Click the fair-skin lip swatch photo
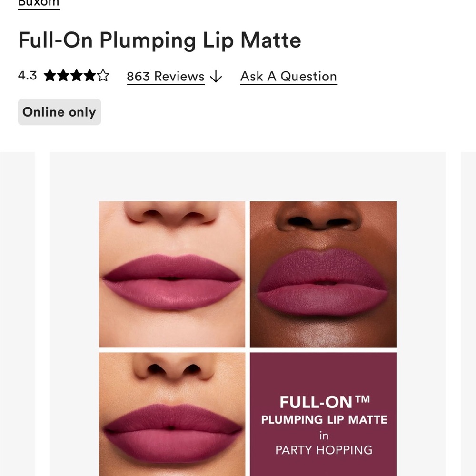 [172, 274]
